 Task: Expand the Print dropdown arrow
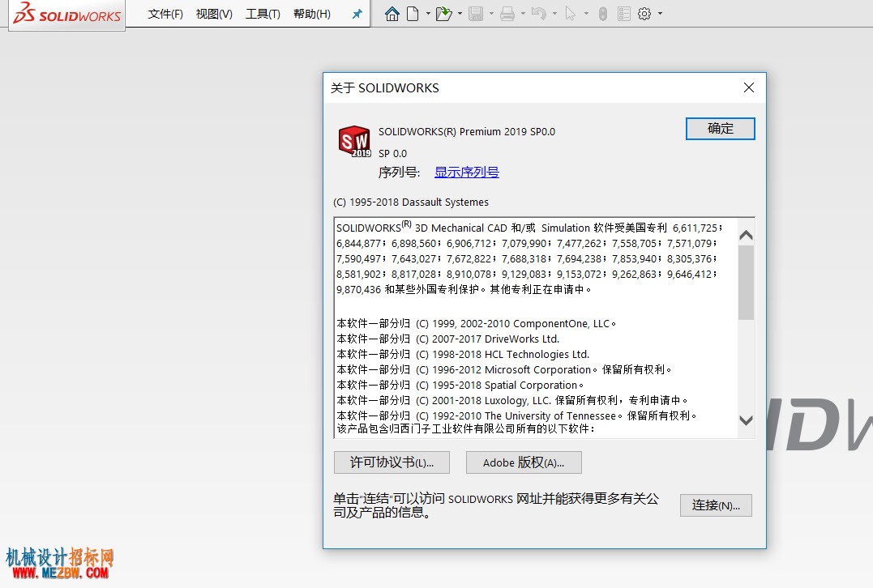[x=523, y=14]
